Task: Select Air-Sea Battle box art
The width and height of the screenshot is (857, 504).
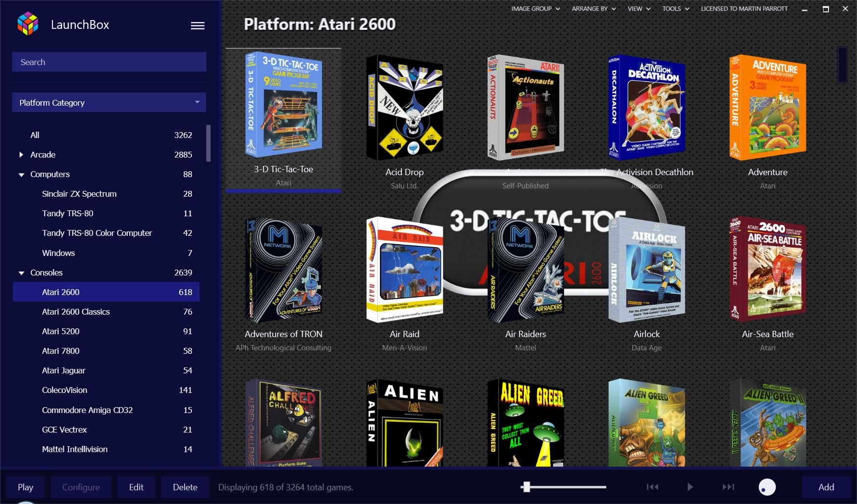Action: tap(767, 270)
